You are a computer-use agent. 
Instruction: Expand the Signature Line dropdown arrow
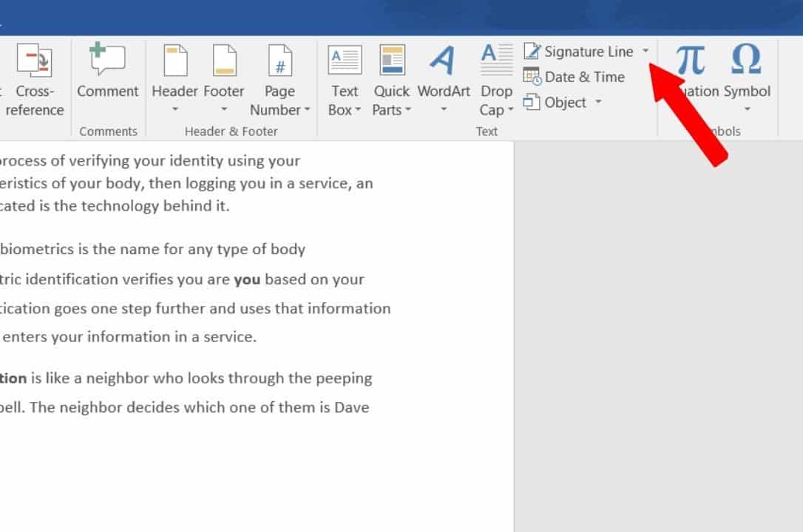(x=646, y=51)
